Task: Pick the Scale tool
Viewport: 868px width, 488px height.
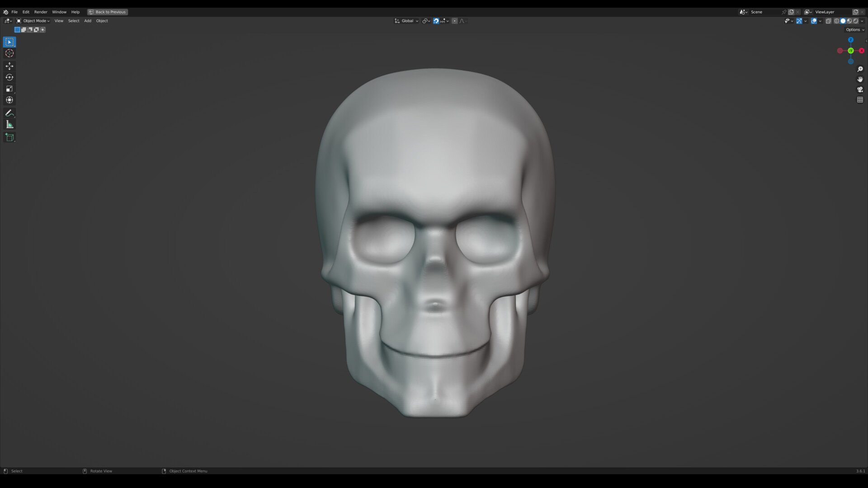Action: click(x=9, y=89)
